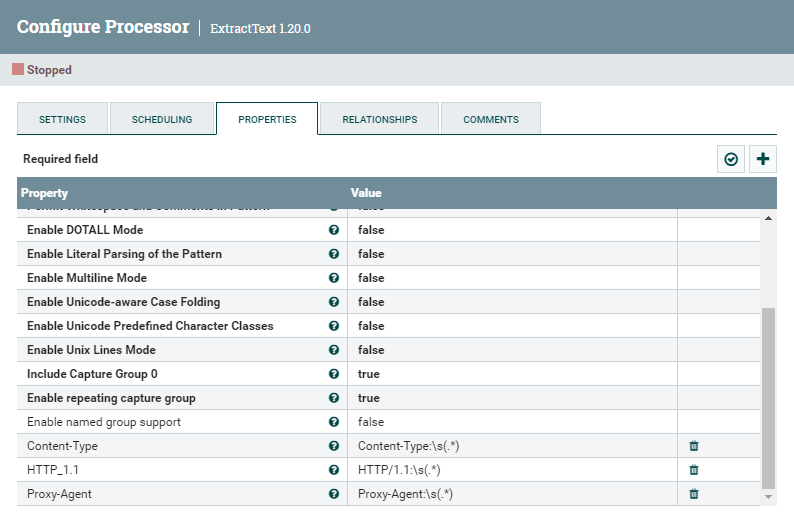Image resolution: width=794 pixels, height=520 pixels.
Task: Switch to the Scheduling tab
Action: [162, 119]
